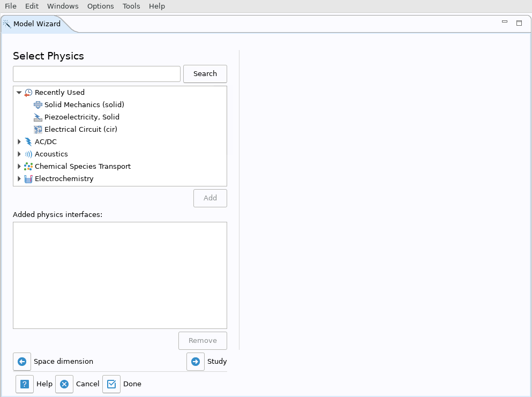Focus the physics search text field

coord(96,74)
